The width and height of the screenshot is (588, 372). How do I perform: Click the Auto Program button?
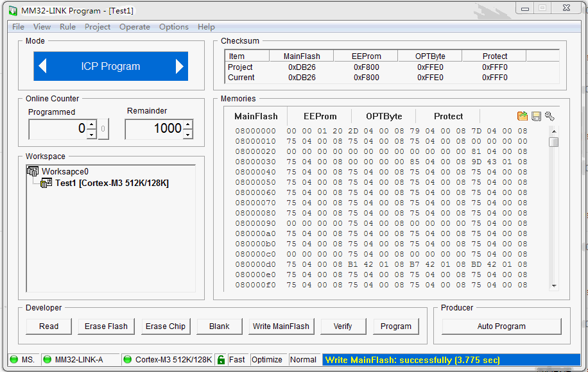(x=501, y=326)
